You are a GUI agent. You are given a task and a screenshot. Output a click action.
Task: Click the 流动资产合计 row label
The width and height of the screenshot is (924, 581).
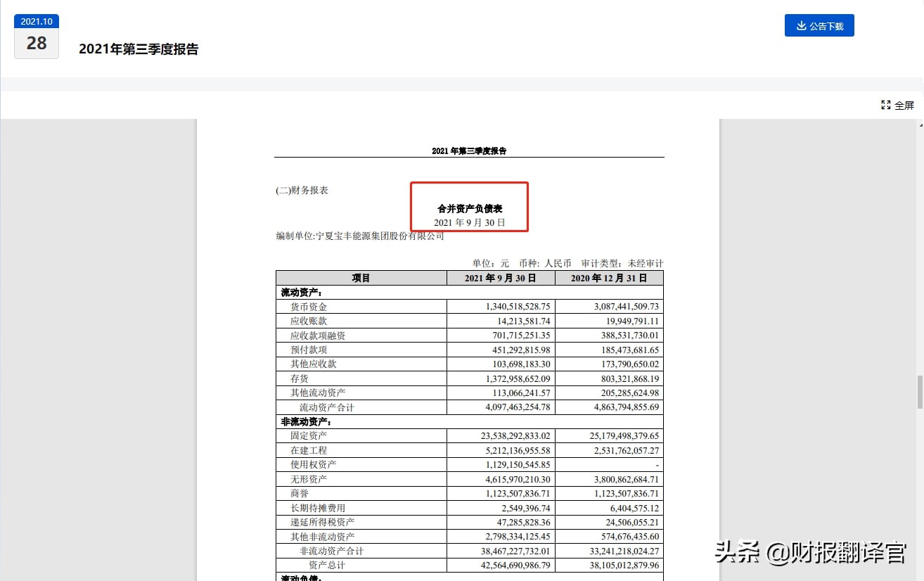tap(327, 407)
